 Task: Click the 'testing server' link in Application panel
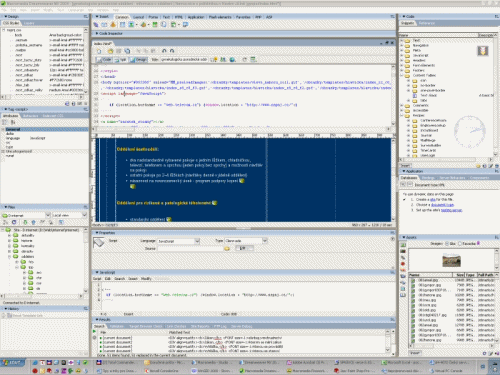(x=451, y=210)
